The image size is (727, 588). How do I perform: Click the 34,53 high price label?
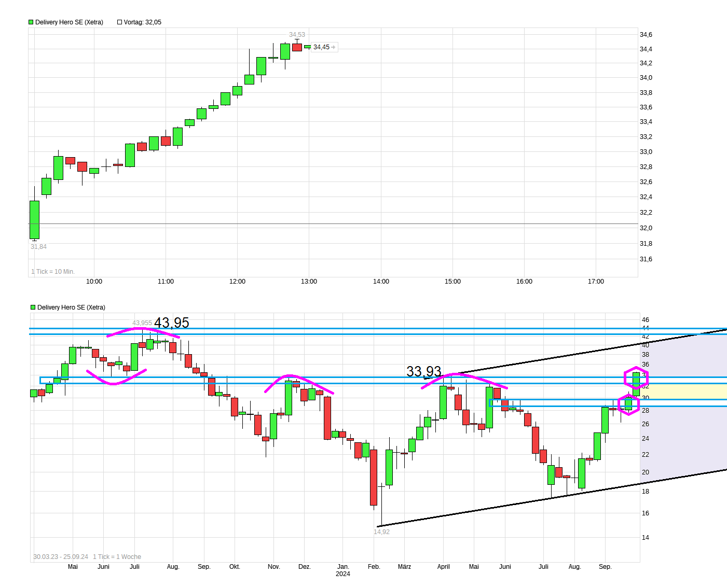tap(296, 35)
